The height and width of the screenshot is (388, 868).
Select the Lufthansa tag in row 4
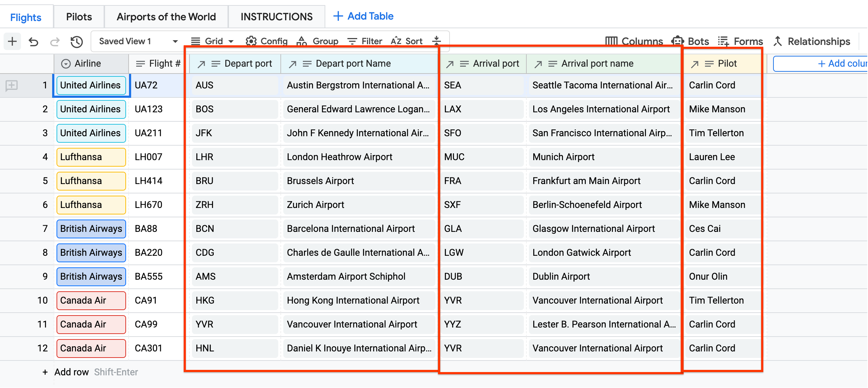pos(91,157)
